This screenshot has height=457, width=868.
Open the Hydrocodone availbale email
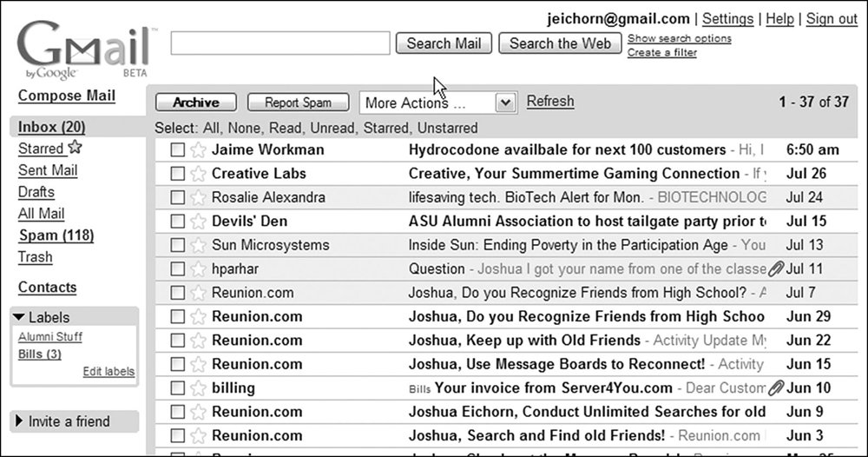tap(567, 149)
